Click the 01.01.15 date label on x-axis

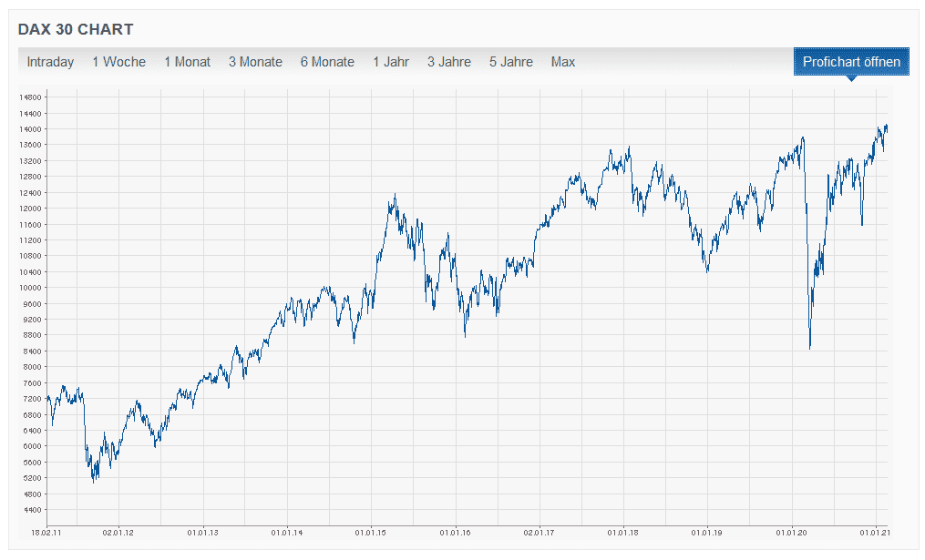tap(370, 531)
